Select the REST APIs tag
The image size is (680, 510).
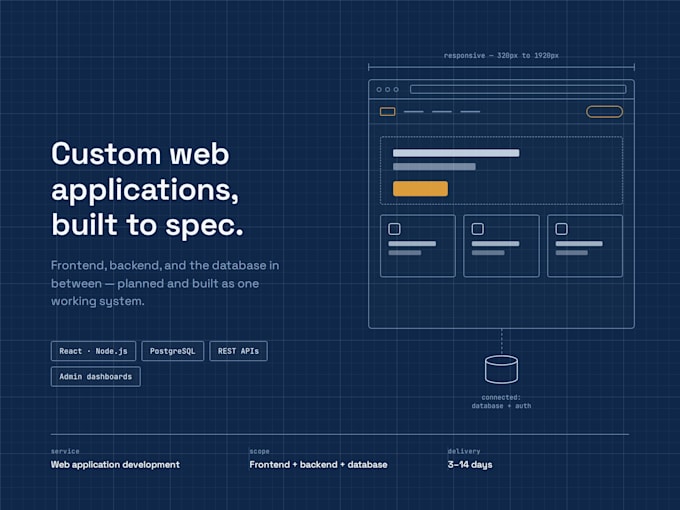point(239,351)
